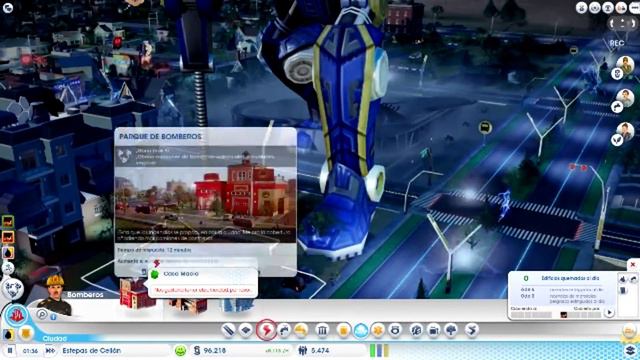Click the green happiness face icon
The image size is (640, 360).
click(x=180, y=350)
